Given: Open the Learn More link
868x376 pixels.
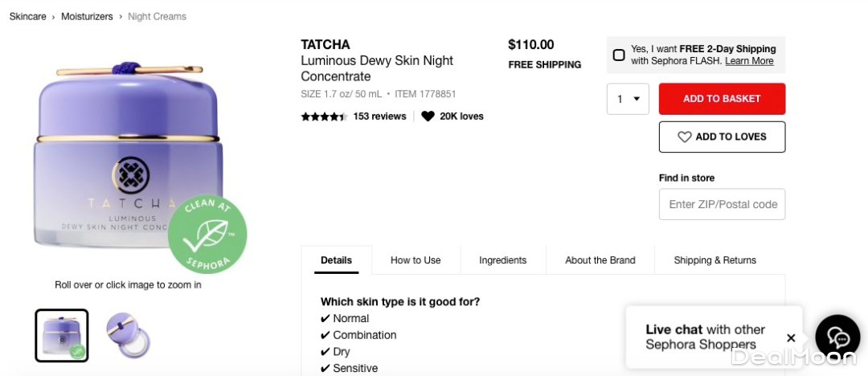Looking at the screenshot, I should tap(749, 61).
